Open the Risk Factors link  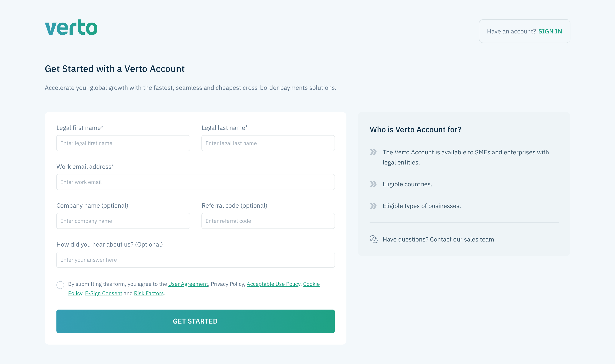pyautogui.click(x=149, y=293)
